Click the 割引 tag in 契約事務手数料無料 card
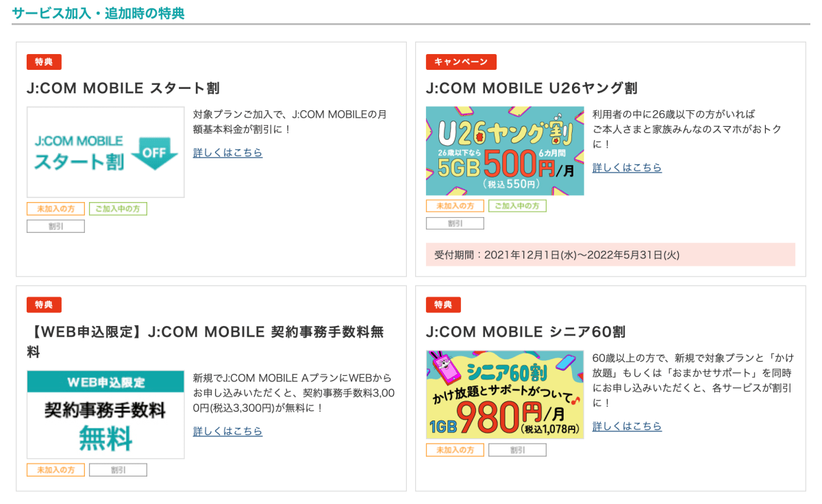Screen dimensions: 822x504 (118, 470)
